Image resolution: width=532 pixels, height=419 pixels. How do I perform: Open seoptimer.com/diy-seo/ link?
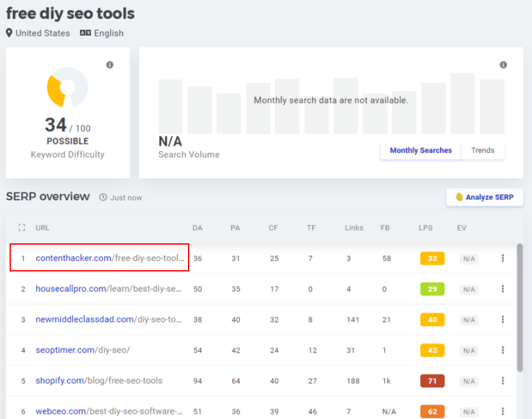(x=82, y=350)
